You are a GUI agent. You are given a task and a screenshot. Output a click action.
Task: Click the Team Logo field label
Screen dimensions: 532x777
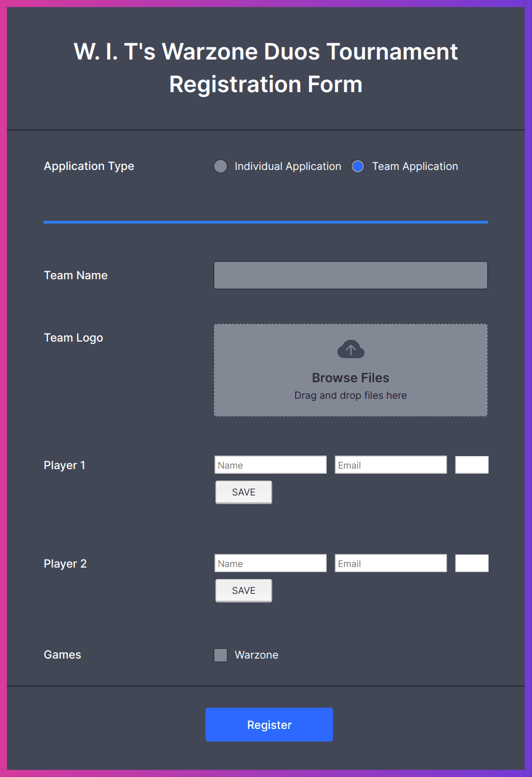(x=73, y=338)
